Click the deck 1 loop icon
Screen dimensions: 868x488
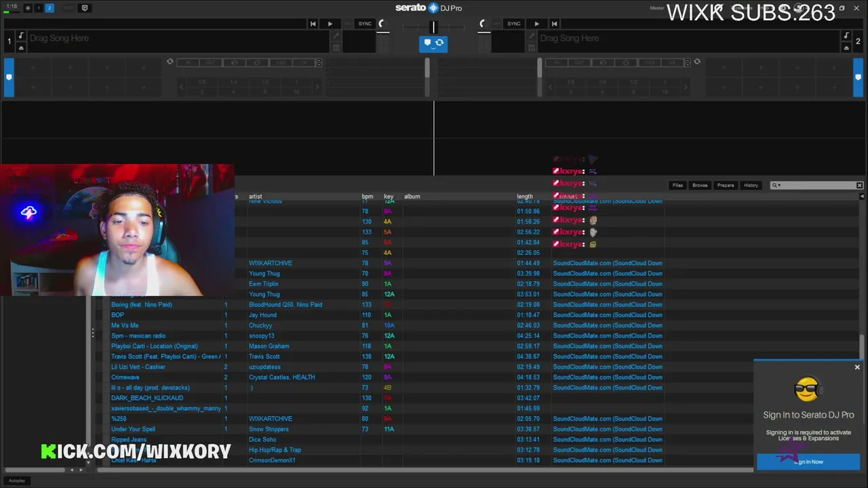point(170,62)
